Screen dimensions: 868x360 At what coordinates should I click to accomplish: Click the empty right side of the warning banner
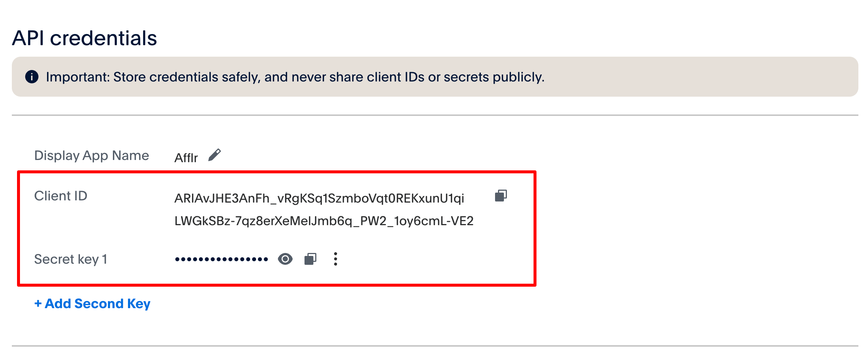click(x=703, y=77)
